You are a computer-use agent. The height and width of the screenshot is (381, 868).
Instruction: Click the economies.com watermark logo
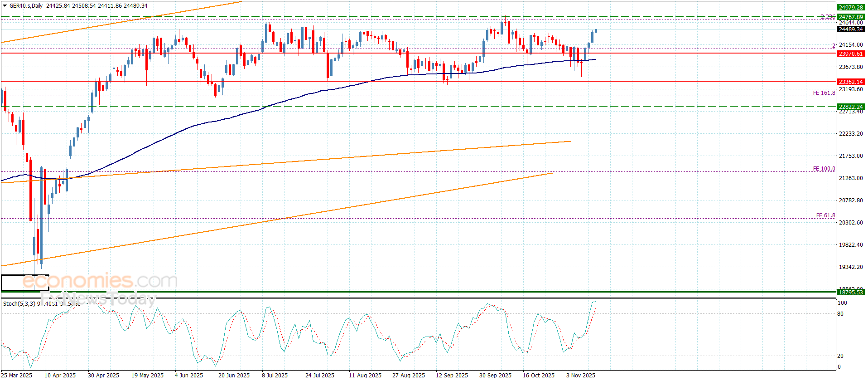pyautogui.click(x=100, y=281)
